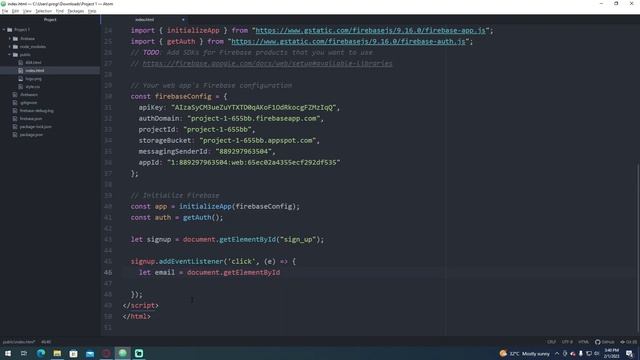Click the file path in status bar
This screenshot has height=360, width=640.
(x=19, y=342)
